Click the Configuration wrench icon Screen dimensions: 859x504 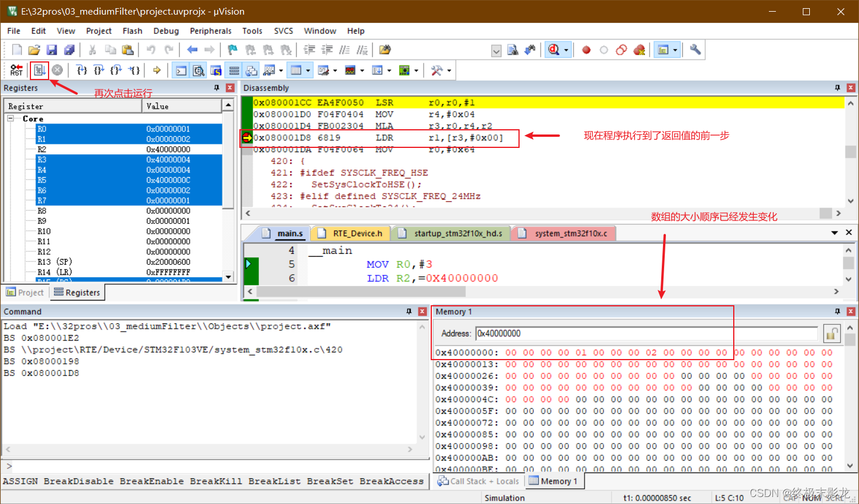pos(695,50)
